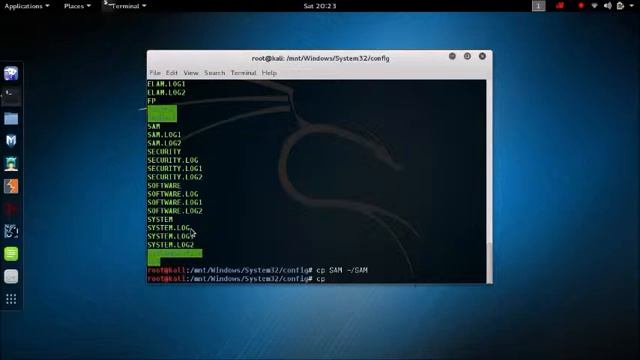Image resolution: width=640 pixels, height=360 pixels.
Task: Click the SOFTWARE file entry
Action: pyautogui.click(x=164, y=186)
